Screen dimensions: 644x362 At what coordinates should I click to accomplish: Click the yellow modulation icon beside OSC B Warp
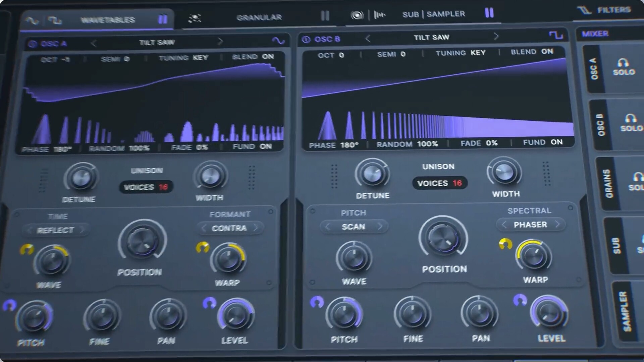[505, 244]
